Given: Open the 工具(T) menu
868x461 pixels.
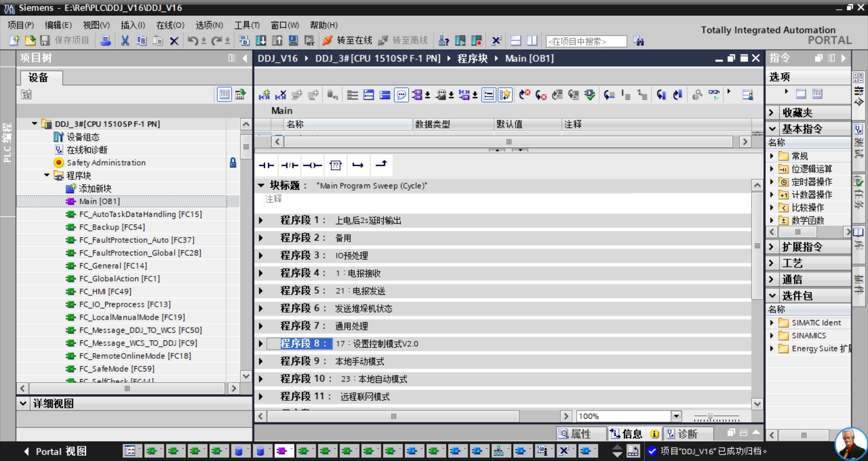Looking at the screenshot, I should pos(247,25).
